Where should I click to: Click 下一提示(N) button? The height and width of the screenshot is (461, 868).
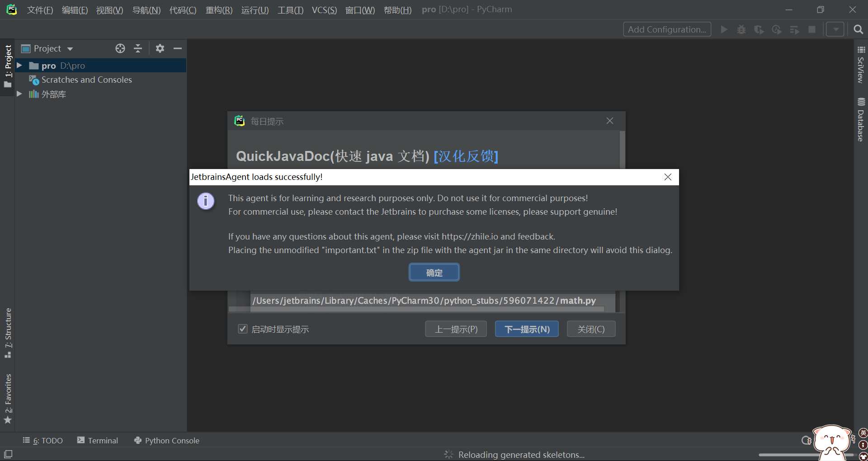pos(527,329)
